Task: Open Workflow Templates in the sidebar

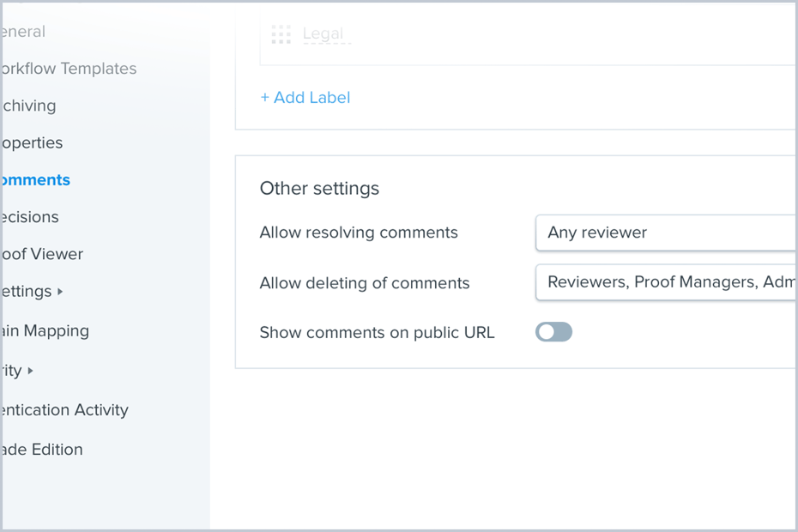Action: (x=69, y=69)
